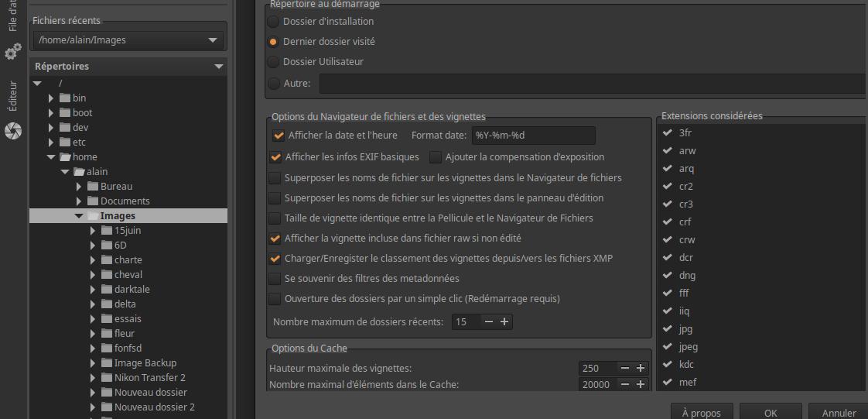The width and height of the screenshot is (868, 419).
Task: Collapse the Répertoires panel arrow
Action: [218, 67]
